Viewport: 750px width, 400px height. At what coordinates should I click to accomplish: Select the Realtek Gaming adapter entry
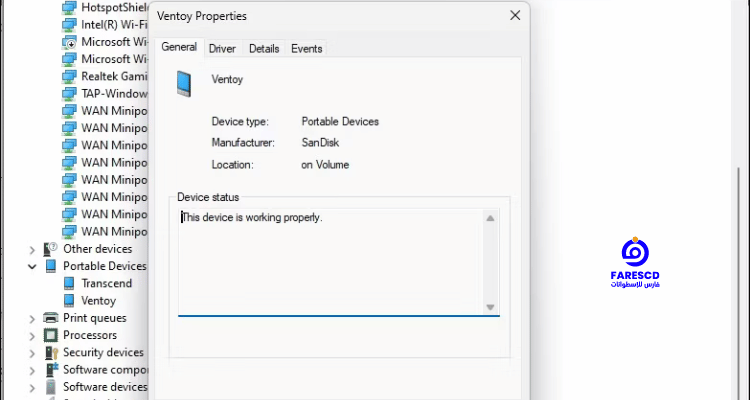(x=114, y=76)
